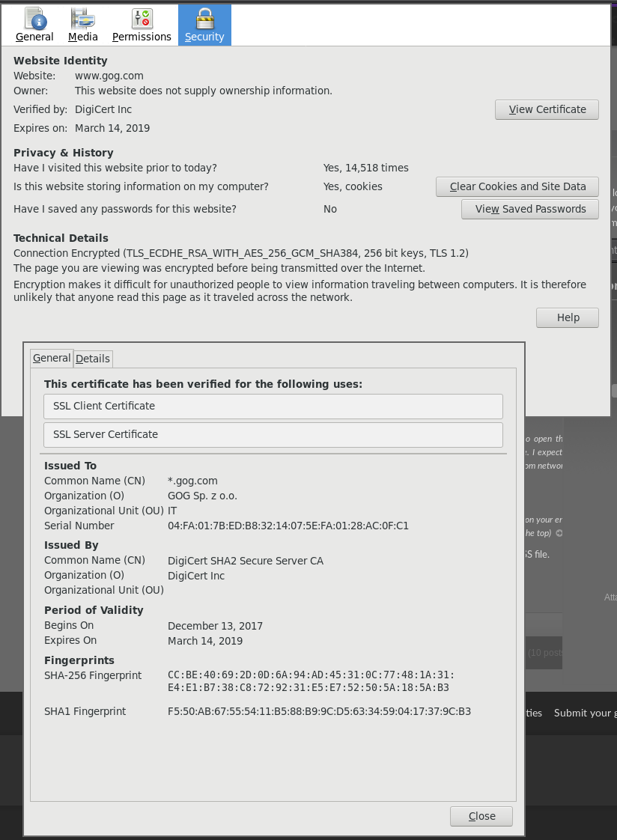This screenshot has width=617, height=840.
Task: Click the SHA1 fingerprint value
Action: (319, 711)
